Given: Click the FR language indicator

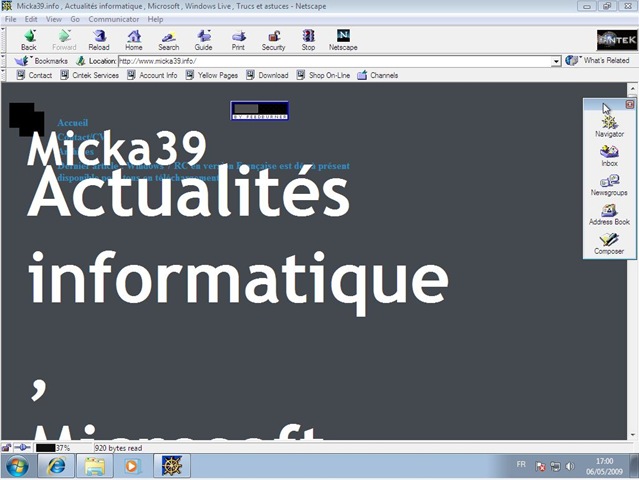Looking at the screenshot, I should pyautogui.click(x=521, y=464).
